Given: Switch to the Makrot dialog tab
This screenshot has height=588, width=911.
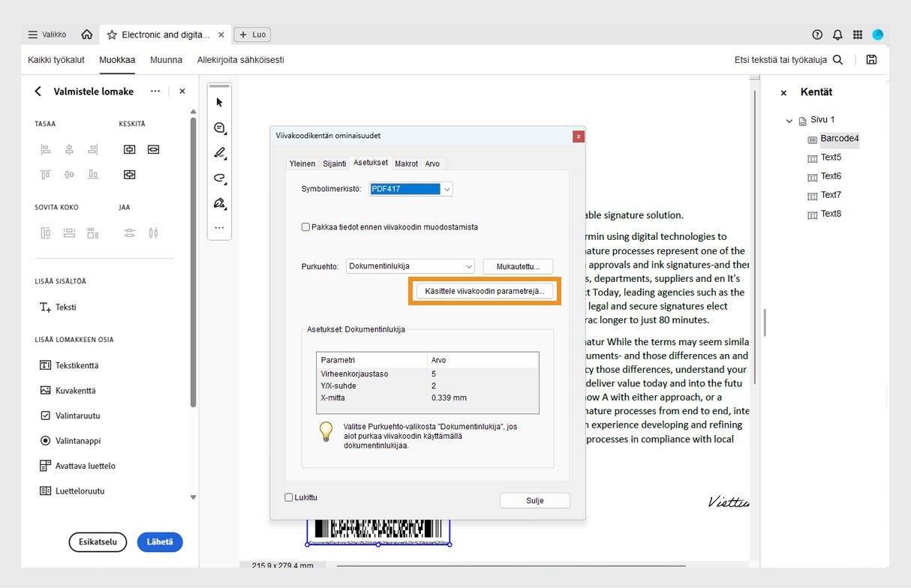Looking at the screenshot, I should (407, 163).
